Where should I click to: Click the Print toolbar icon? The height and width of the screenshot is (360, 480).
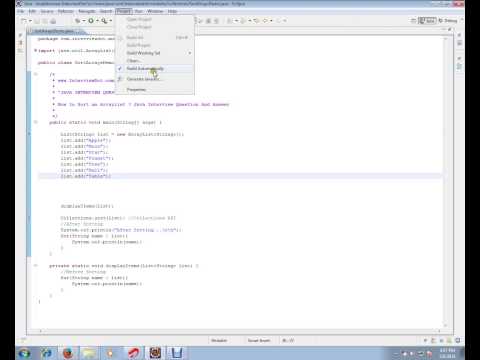[x=53, y=21]
